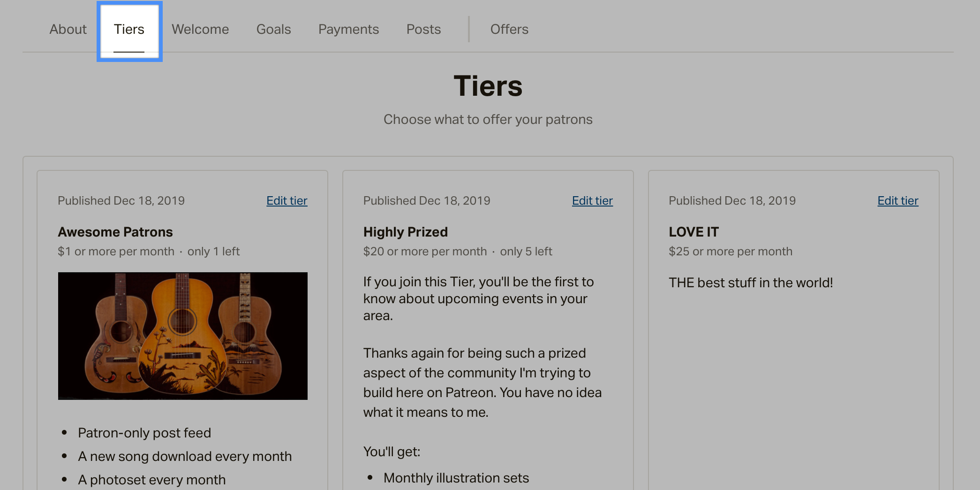The image size is (980, 490).
Task: Select the Awesome Patrons tier title
Action: (115, 232)
